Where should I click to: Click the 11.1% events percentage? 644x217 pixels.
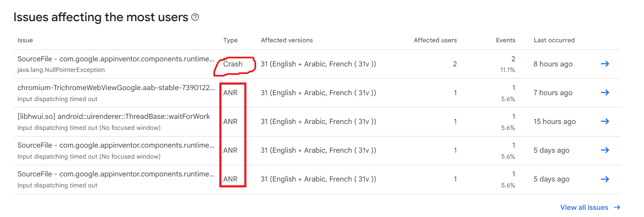(508, 70)
